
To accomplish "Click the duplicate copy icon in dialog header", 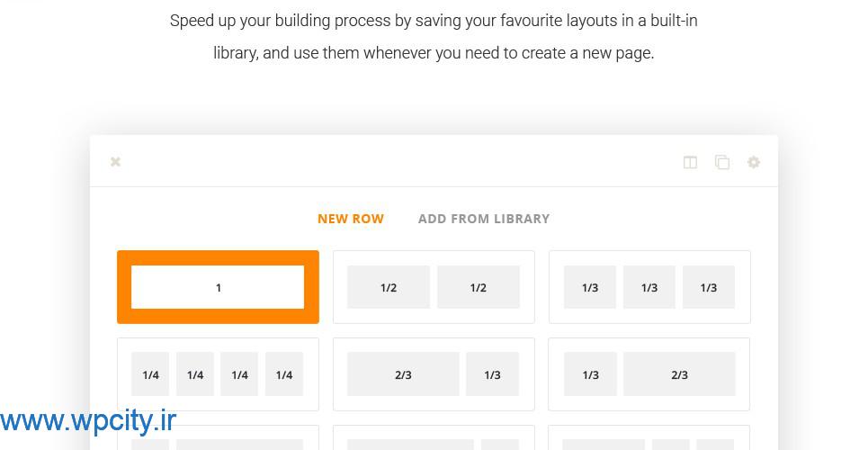I will pyautogui.click(x=722, y=162).
